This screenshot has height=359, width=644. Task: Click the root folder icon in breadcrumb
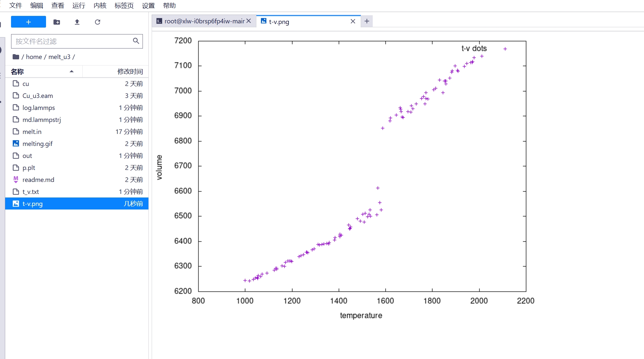pyautogui.click(x=16, y=57)
